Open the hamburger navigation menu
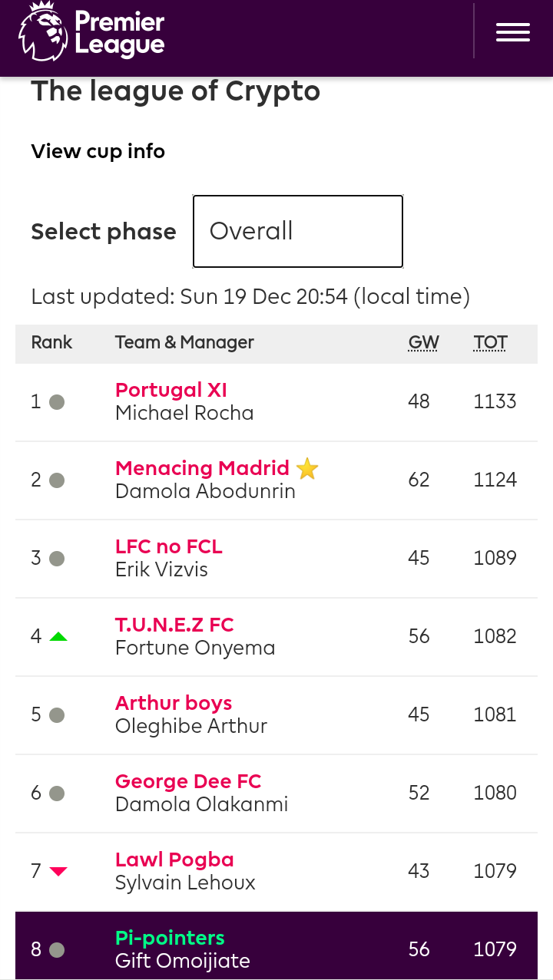This screenshot has width=553, height=980. [x=513, y=31]
